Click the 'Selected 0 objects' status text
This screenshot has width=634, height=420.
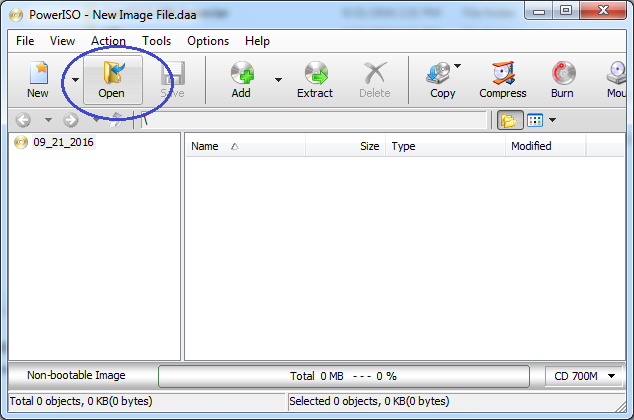[369, 401]
